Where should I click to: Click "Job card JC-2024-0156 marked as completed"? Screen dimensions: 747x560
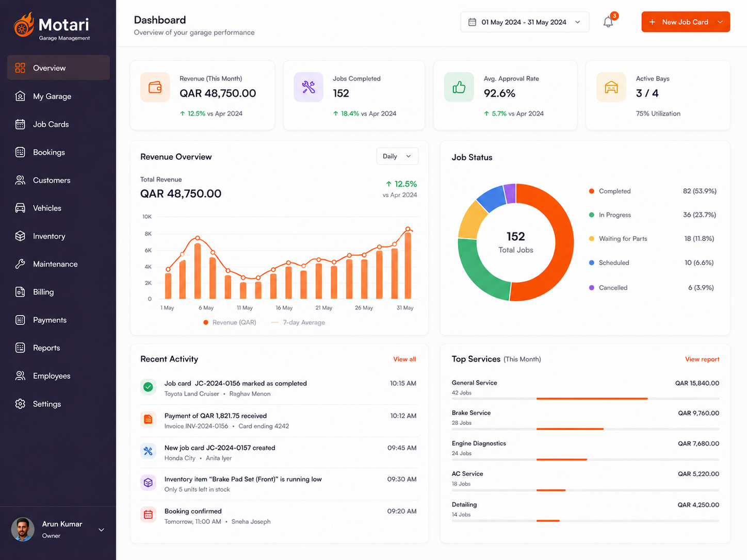pyautogui.click(x=235, y=383)
